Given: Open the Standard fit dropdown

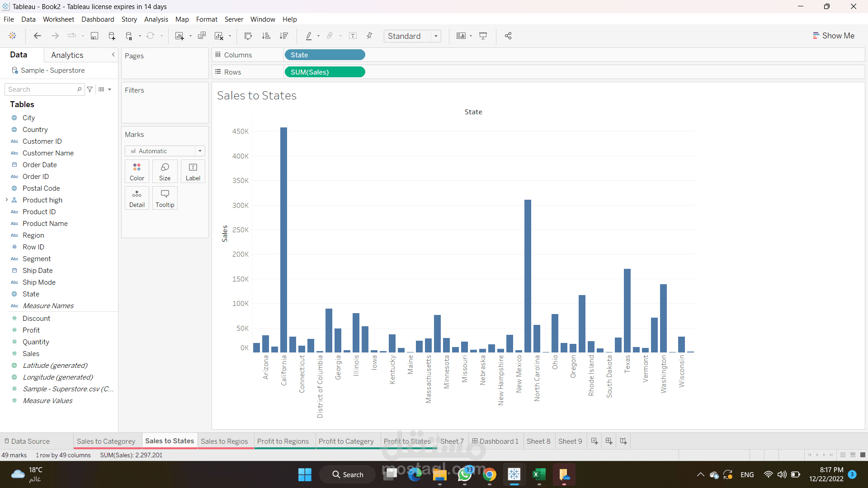Looking at the screenshot, I should click(x=412, y=36).
